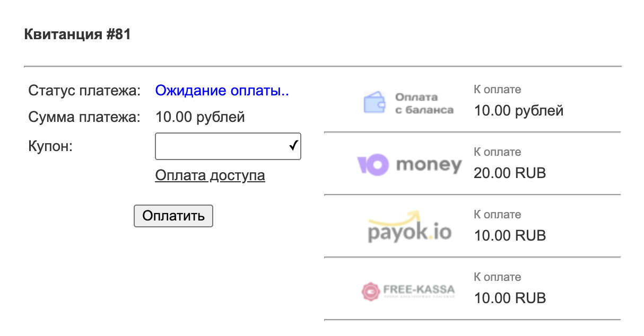Click the 'Купон:' label
Image resolution: width=644 pixels, height=336 pixels.
[x=50, y=146]
